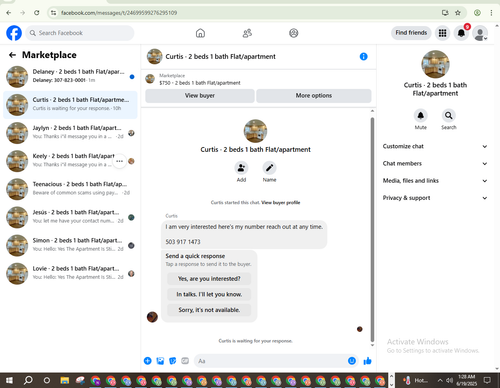Screen dimensions: 500x388
Task: Click the Facebook logo icon
Action: (x=14, y=33)
